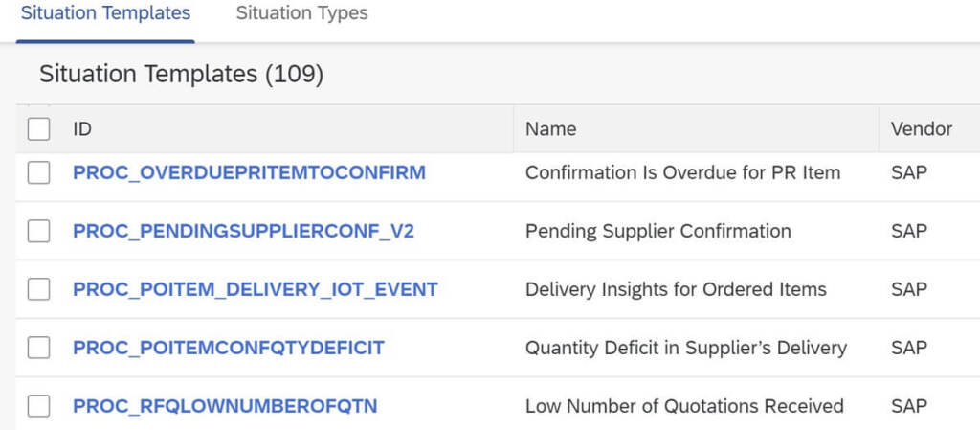980x430 pixels.
Task: Click Low Number of Quotations Received cell
Action: coord(684,406)
